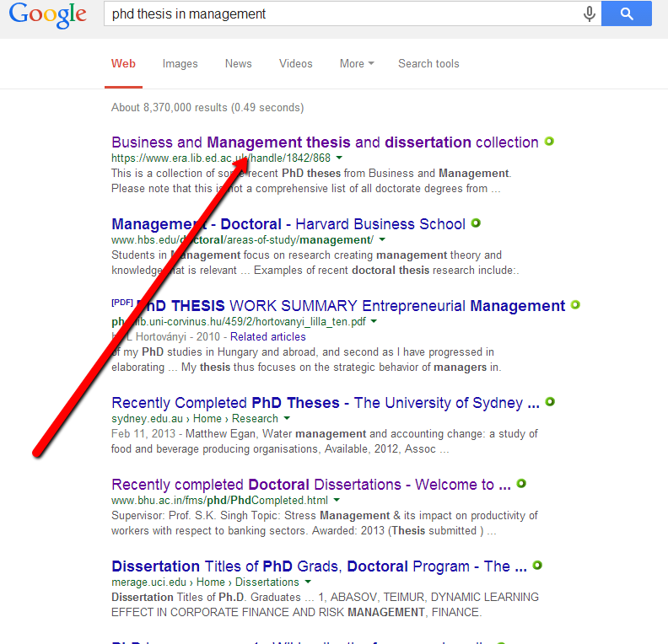The height and width of the screenshot is (644, 668).
Task: Click the microphone voice search icon
Action: (x=589, y=13)
